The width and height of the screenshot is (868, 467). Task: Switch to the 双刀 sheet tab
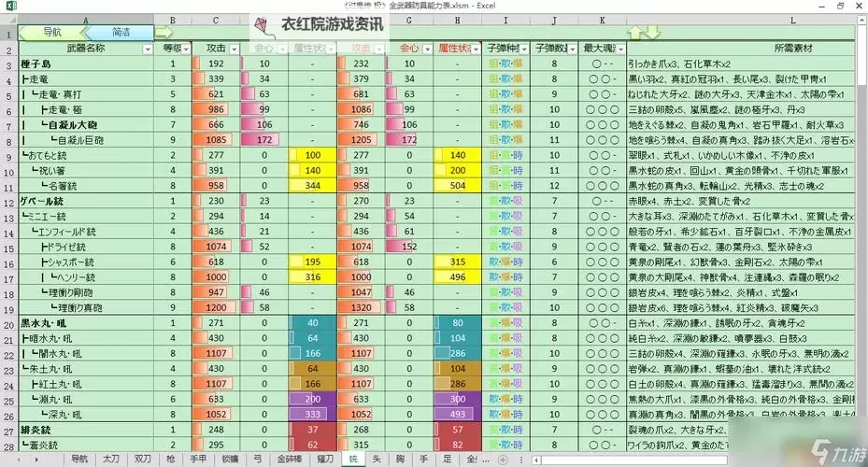(x=143, y=460)
